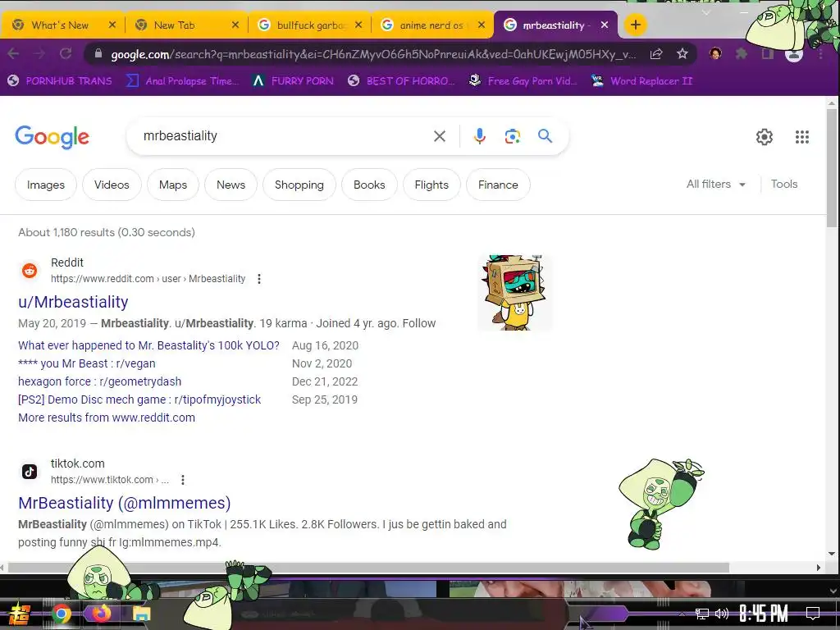Viewport: 840px width, 630px height.
Task: Share this page from the address bar
Action: click(x=656, y=53)
